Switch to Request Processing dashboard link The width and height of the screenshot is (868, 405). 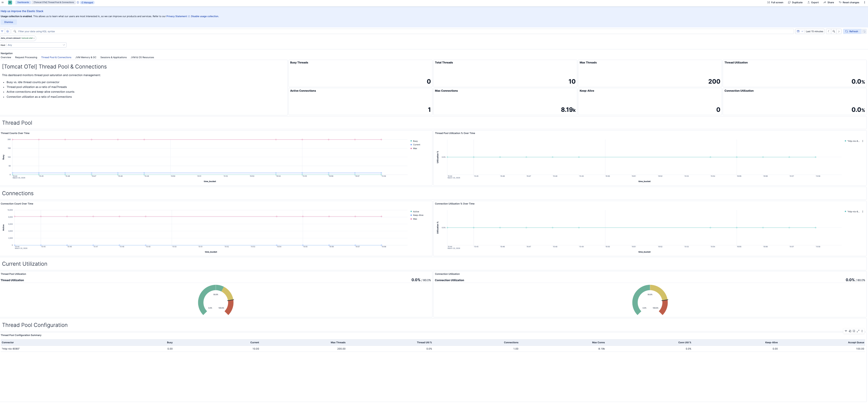pos(26,57)
